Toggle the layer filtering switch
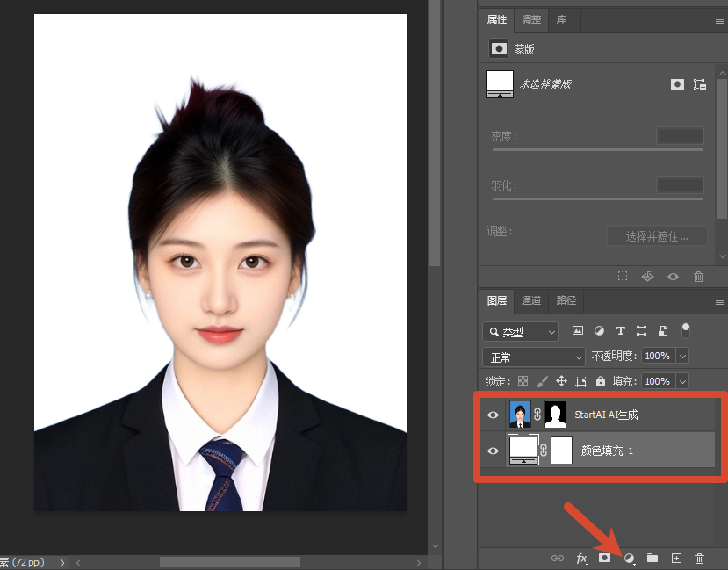This screenshot has width=728, height=570. [x=686, y=330]
